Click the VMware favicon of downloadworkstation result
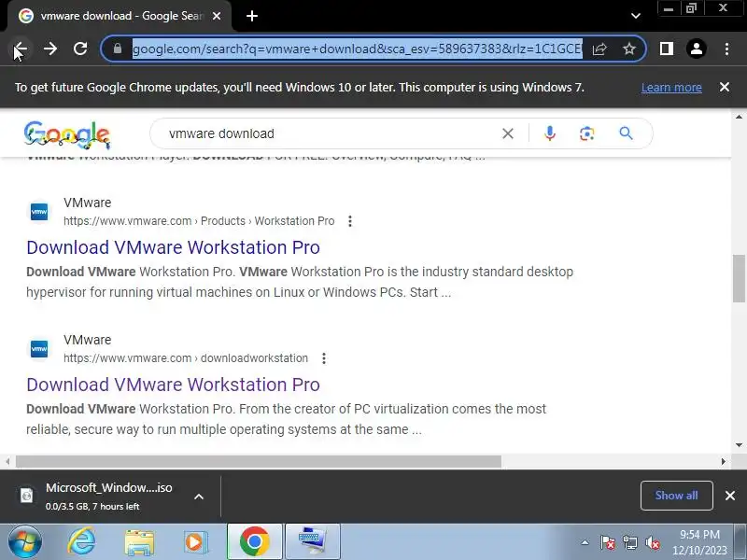The image size is (747, 560). [39, 348]
